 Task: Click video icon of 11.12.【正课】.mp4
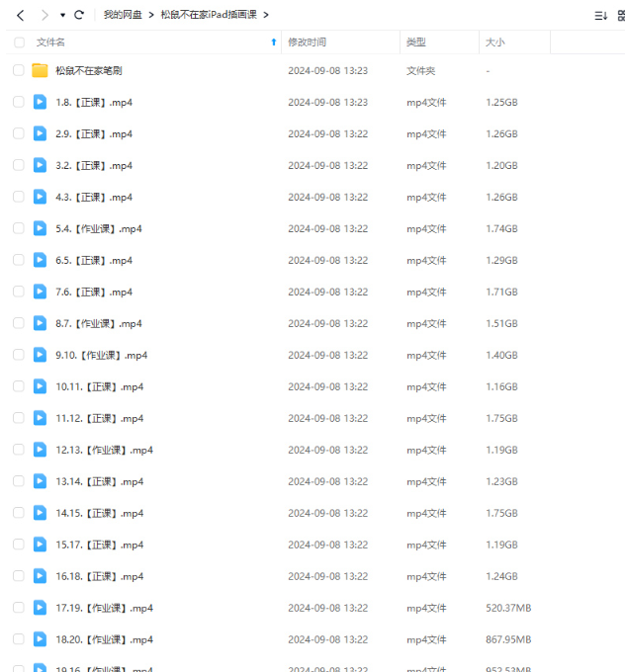(x=40, y=418)
